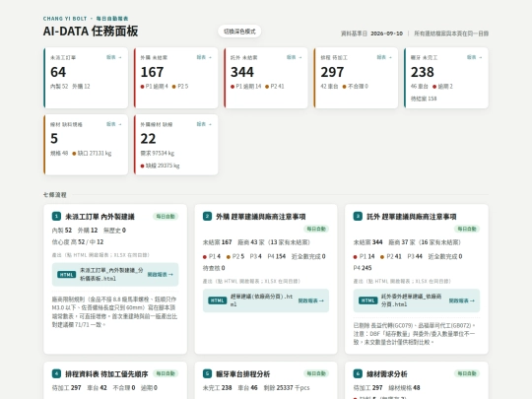Select the 297 figure on 待加工 card

tap(332, 72)
